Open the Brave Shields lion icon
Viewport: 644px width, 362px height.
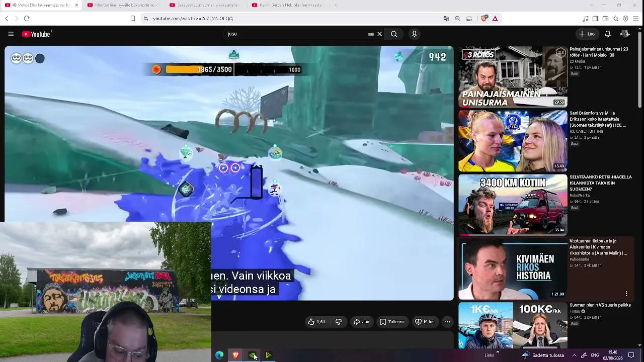click(x=484, y=19)
